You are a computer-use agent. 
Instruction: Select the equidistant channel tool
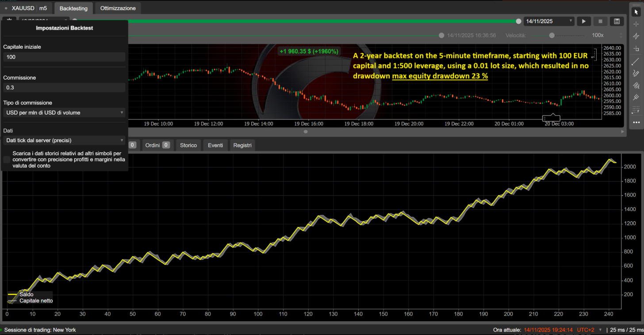pos(636,85)
